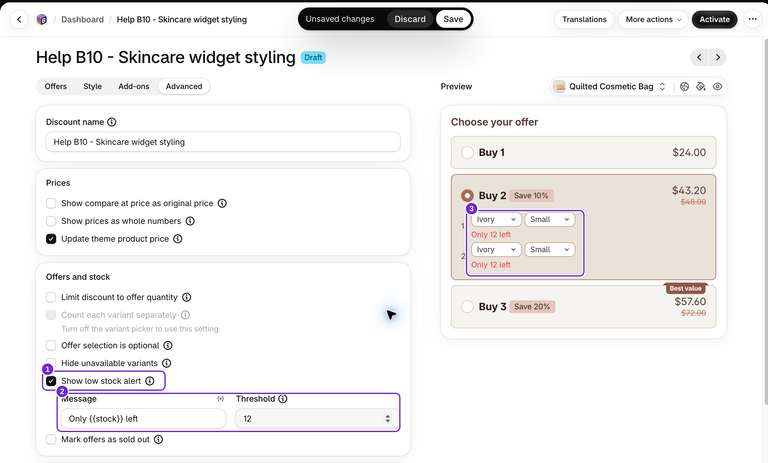Show info for Limit discount to offer quantity
This screenshot has width=768, height=463.
(x=187, y=297)
